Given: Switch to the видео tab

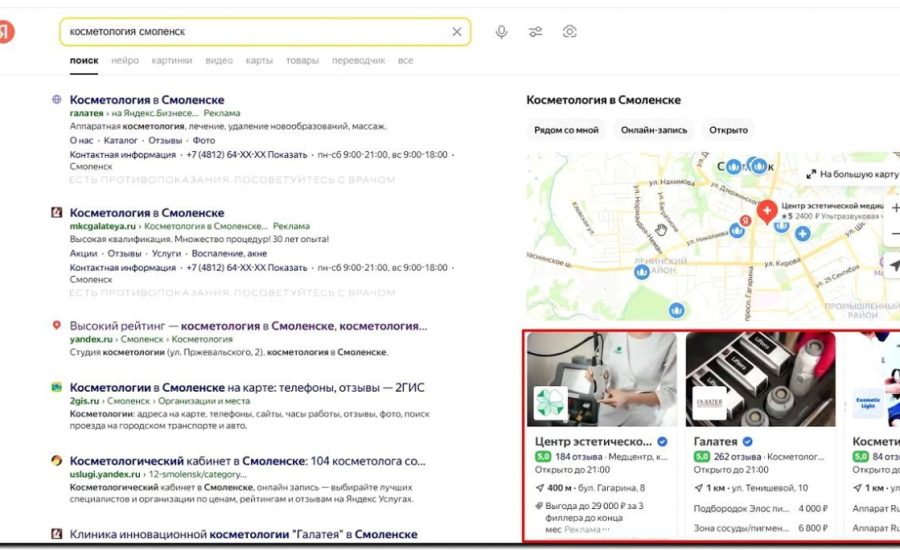Looking at the screenshot, I should (x=219, y=60).
